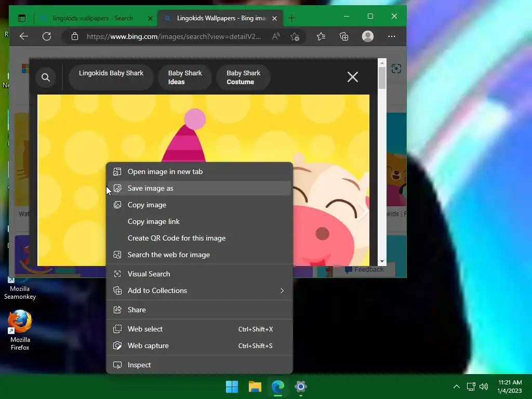Click the image viewer scrollbar thumb
Screen dimensions: 532x399
382,78
